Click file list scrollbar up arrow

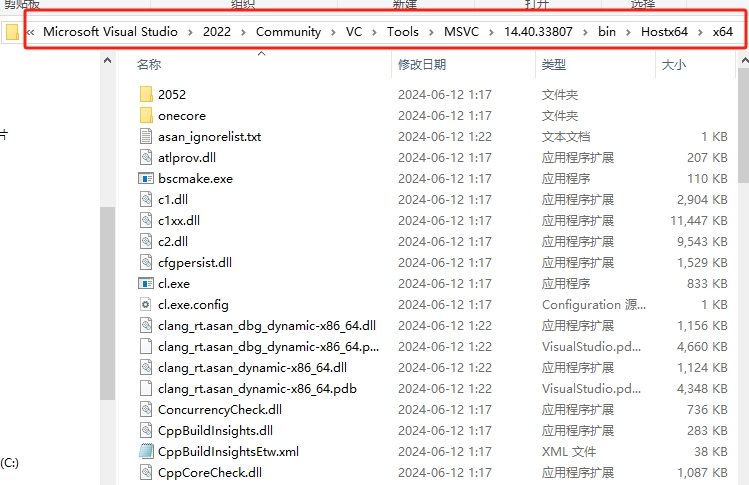pyautogui.click(x=744, y=61)
